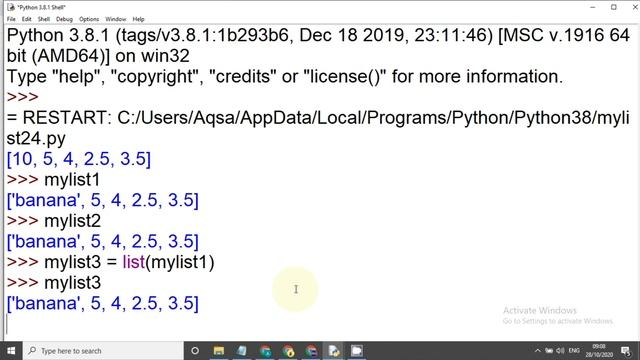Open the taskbar clock showing 09:08
Screen dimensions: 640x360
599,351
